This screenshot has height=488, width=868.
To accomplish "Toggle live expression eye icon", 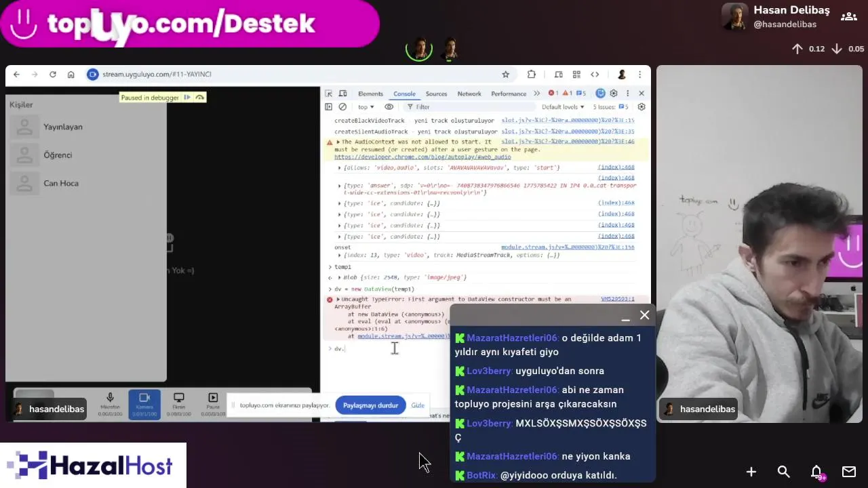I will point(389,107).
